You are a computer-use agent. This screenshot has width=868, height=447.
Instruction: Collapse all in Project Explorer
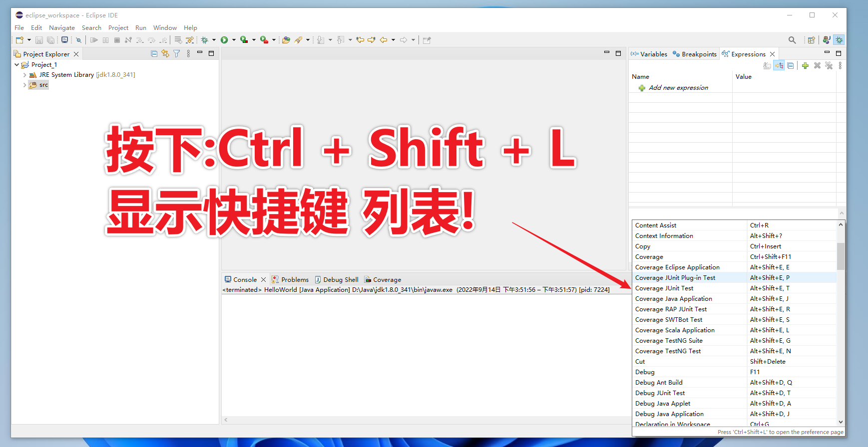[x=154, y=54]
